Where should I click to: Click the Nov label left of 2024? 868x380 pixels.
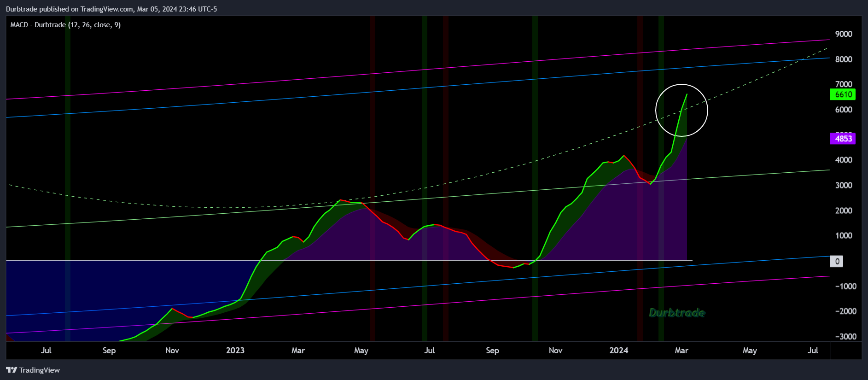pyautogui.click(x=555, y=351)
